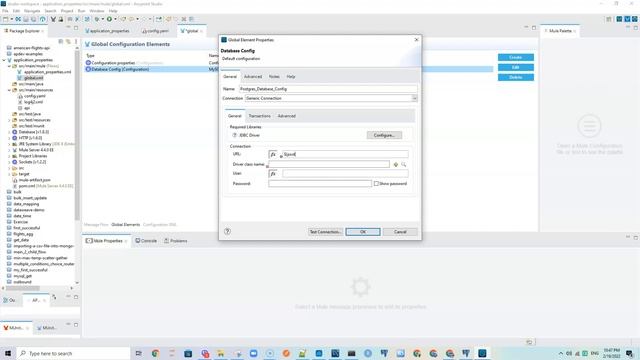This screenshot has height=360, width=640.
Task: Click the taskbar search box
Action: [73, 353]
